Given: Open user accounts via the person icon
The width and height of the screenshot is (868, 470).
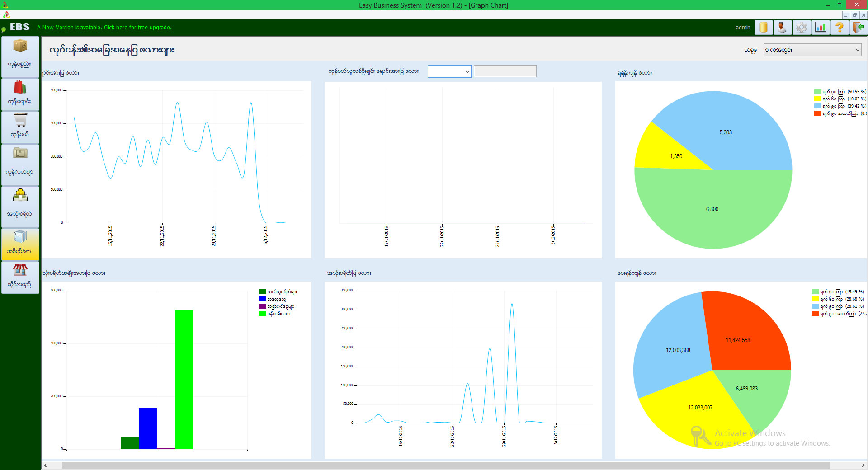Looking at the screenshot, I should click(x=782, y=28).
